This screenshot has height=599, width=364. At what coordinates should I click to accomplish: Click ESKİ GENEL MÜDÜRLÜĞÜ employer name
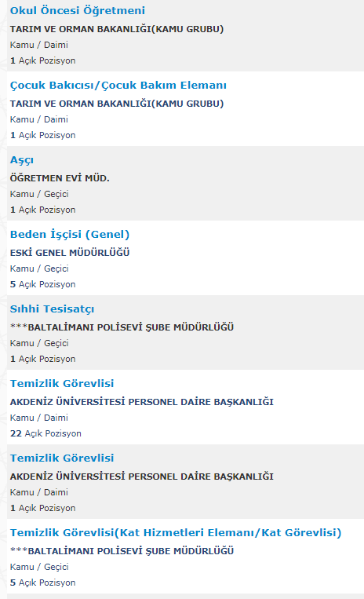[70, 253]
